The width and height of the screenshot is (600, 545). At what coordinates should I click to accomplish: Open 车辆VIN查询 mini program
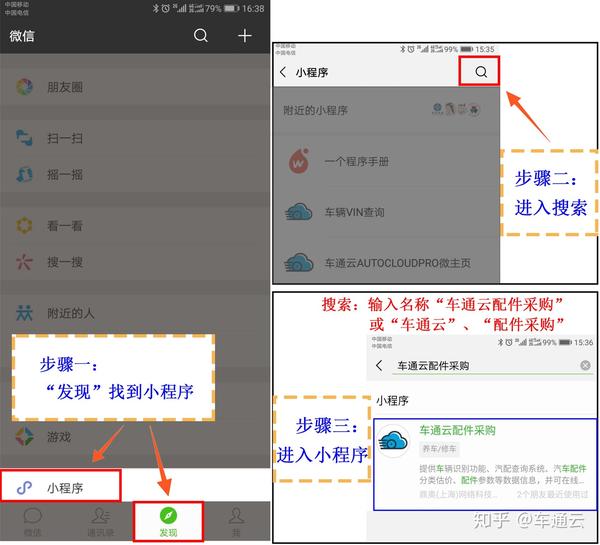tap(386, 212)
